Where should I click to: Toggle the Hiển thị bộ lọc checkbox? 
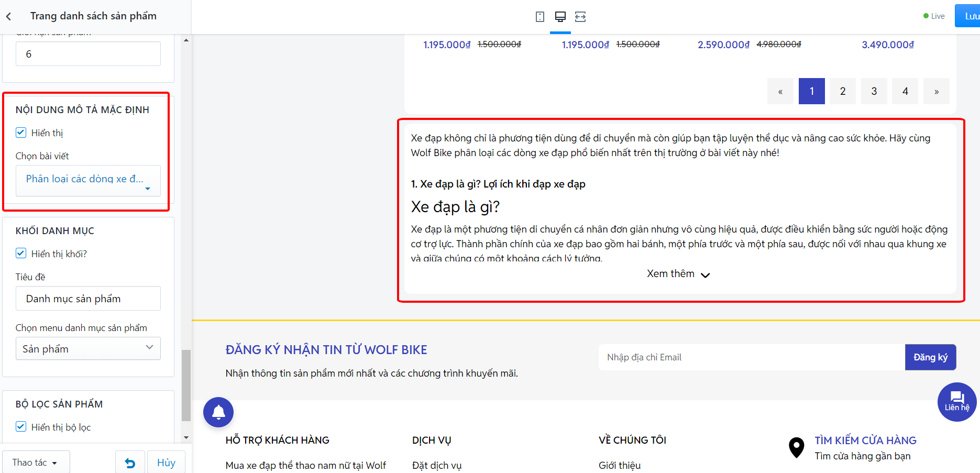pos(21,427)
